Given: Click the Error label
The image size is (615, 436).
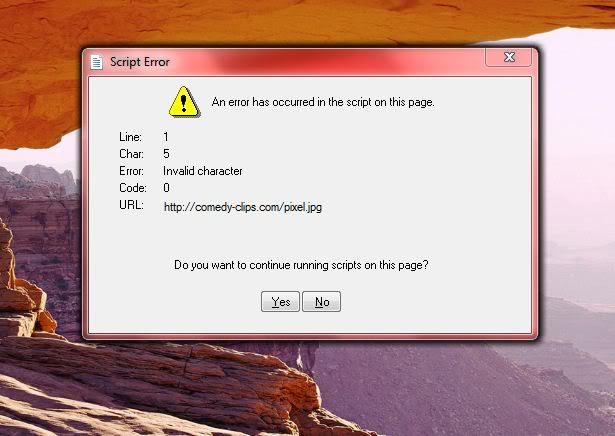Looking at the screenshot, I should (131, 171).
